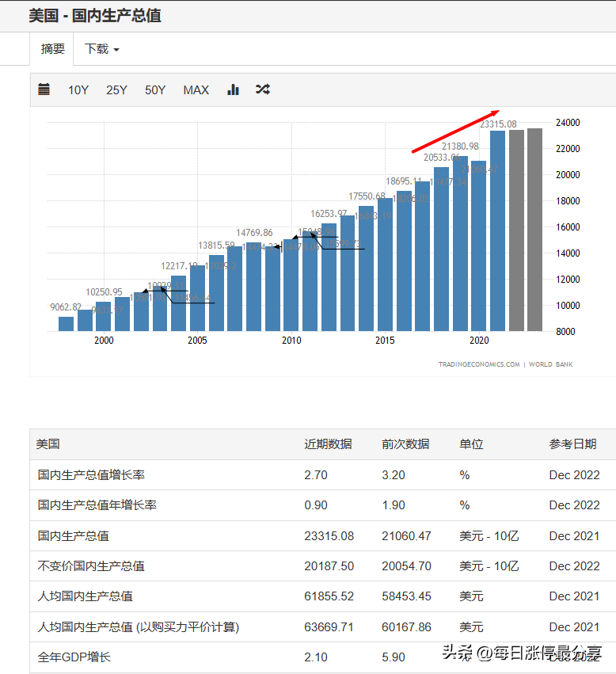Click the 美国 - 国内生产总值 page title
This screenshot has width=616, height=674.
[x=95, y=16]
